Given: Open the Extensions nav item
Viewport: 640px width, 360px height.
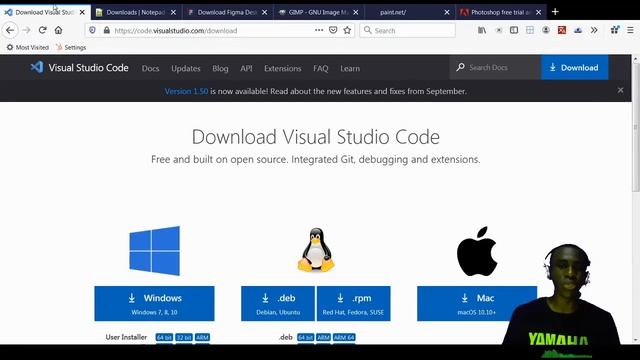Looking at the screenshot, I should tap(282, 69).
